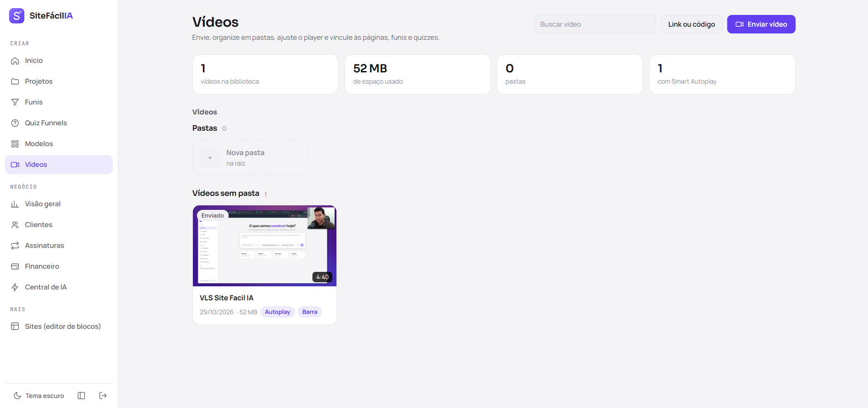This screenshot has height=408, width=868.
Task: Click the Autoplay tag on the video card
Action: pyautogui.click(x=278, y=312)
